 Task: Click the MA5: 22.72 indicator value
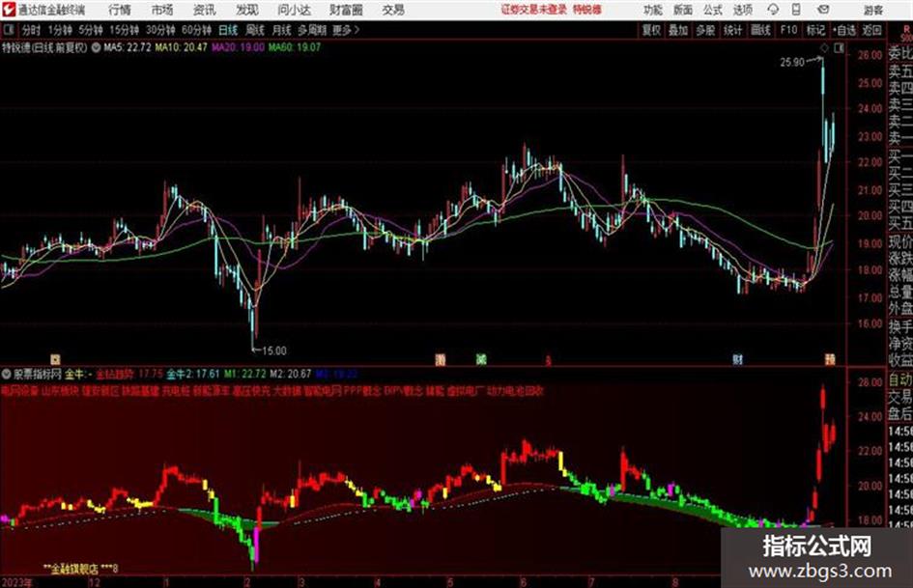(128, 47)
